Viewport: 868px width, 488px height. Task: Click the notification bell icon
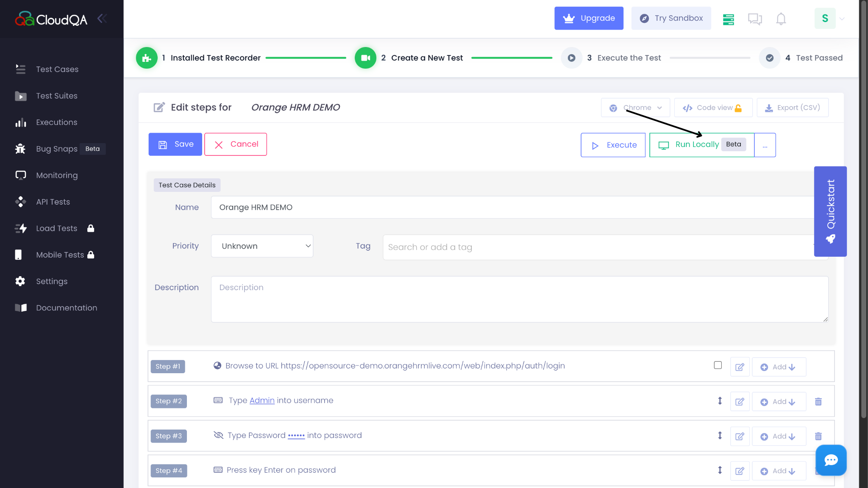pos(781,19)
